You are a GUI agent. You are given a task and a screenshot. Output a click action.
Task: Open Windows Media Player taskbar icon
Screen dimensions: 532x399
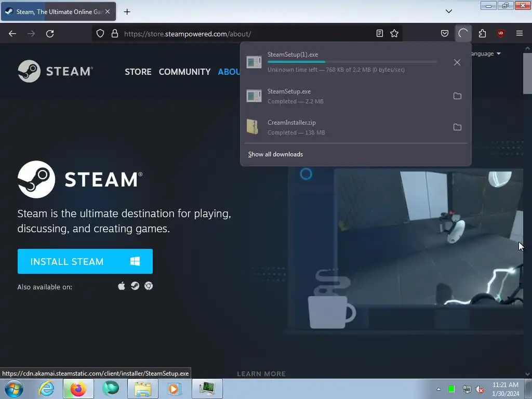coord(174,389)
